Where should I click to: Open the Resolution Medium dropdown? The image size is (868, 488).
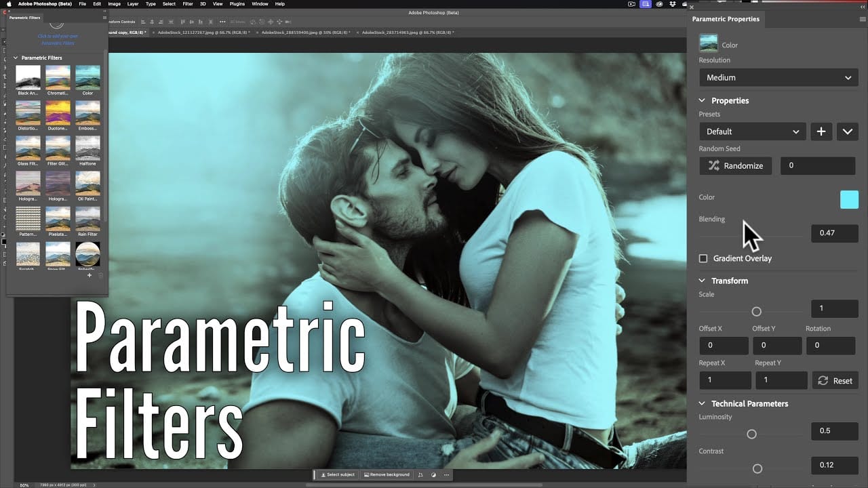[778, 77]
